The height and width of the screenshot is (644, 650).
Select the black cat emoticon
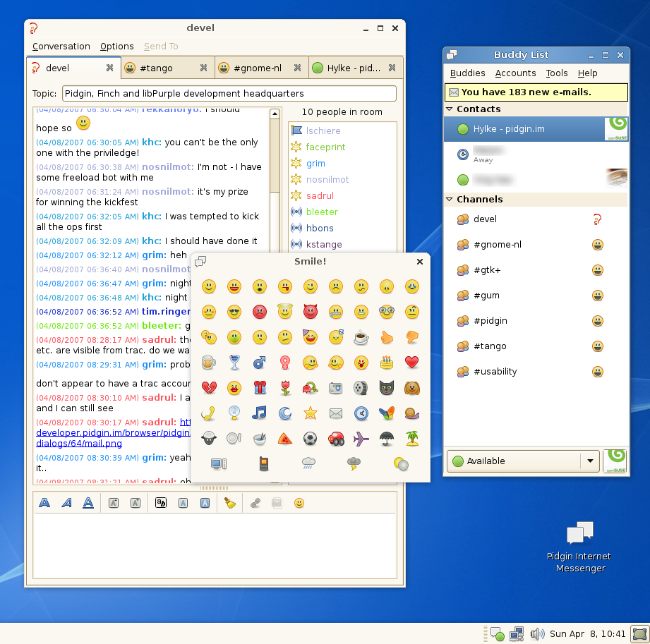[x=386, y=388]
